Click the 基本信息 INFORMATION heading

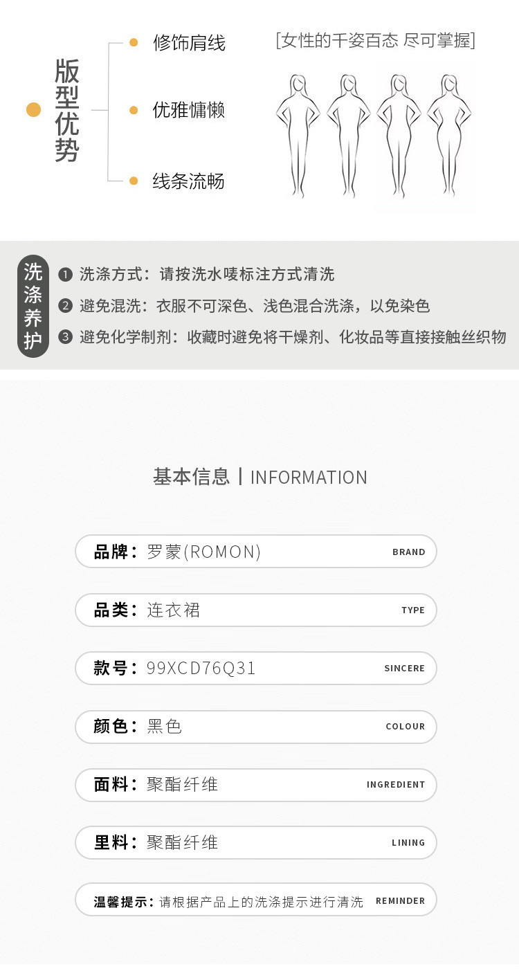(x=259, y=477)
